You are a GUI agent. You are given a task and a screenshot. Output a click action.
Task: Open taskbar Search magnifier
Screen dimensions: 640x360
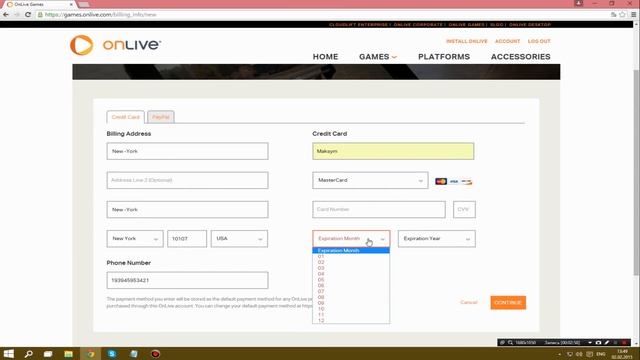29,354
